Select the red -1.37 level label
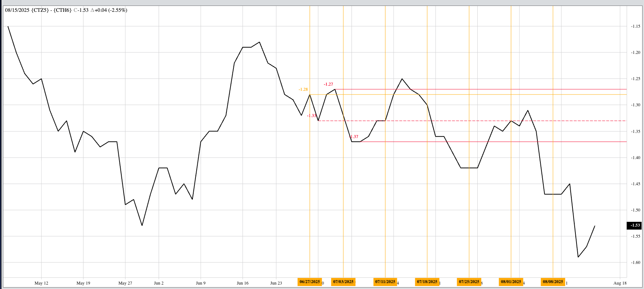Viewport: 644px width, 289px height. pyautogui.click(x=354, y=137)
